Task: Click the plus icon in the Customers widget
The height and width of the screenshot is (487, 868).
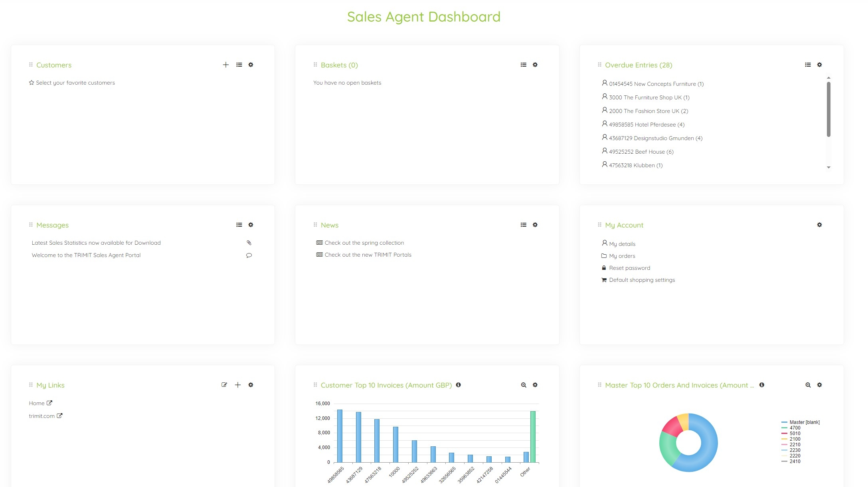Action: [225, 65]
